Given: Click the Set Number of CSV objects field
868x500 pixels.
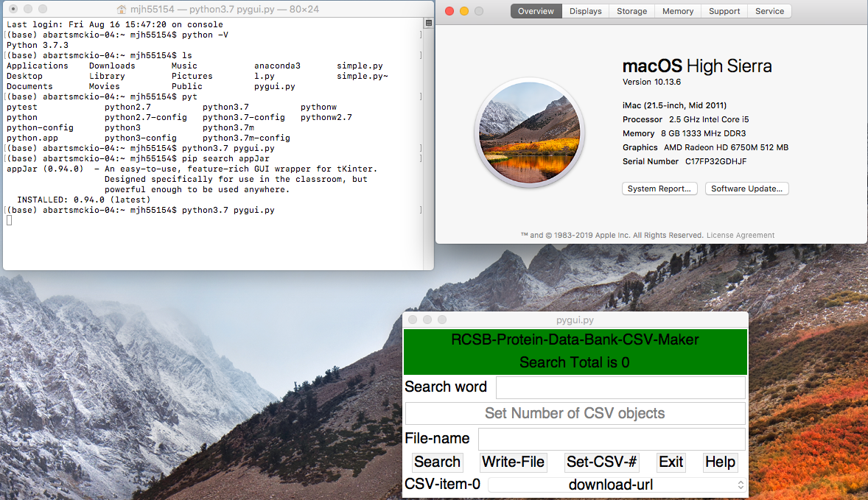Looking at the screenshot, I should point(575,413).
